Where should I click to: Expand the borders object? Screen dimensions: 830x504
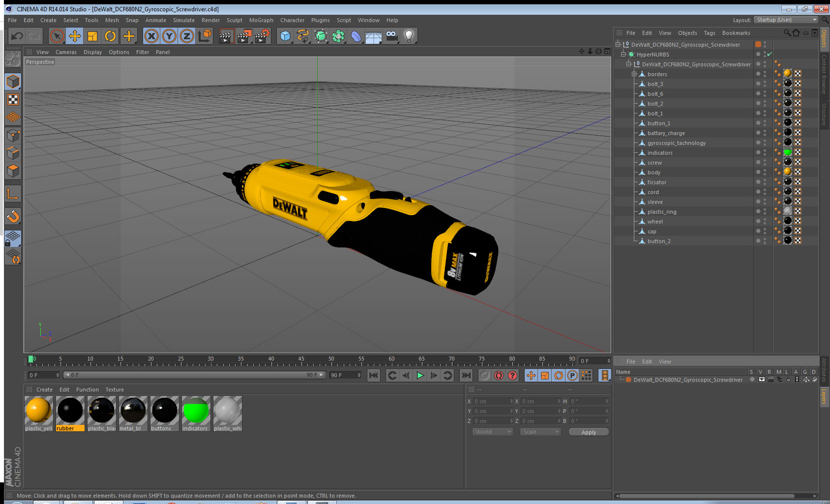(634, 74)
